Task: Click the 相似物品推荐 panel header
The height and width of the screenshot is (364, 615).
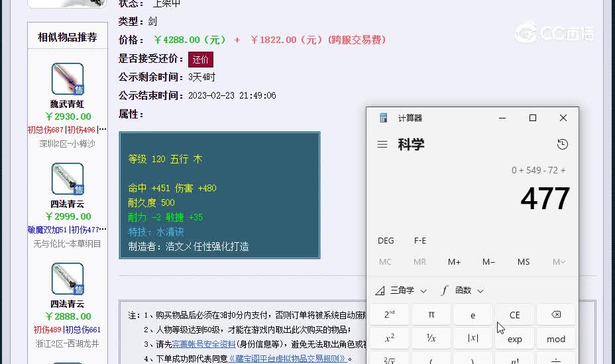Action: (68, 37)
